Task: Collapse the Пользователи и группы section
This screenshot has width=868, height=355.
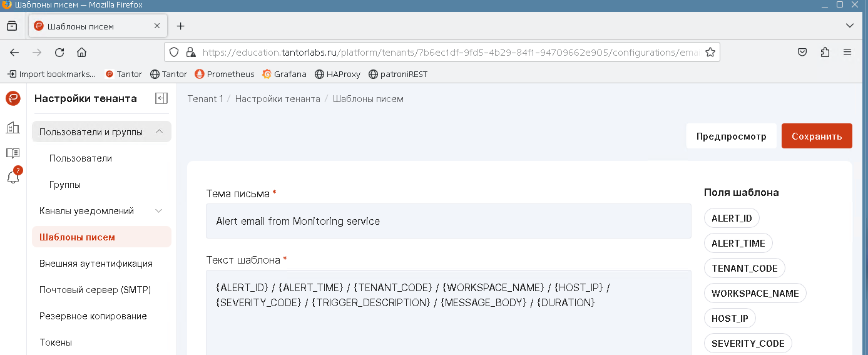Action: [159, 131]
